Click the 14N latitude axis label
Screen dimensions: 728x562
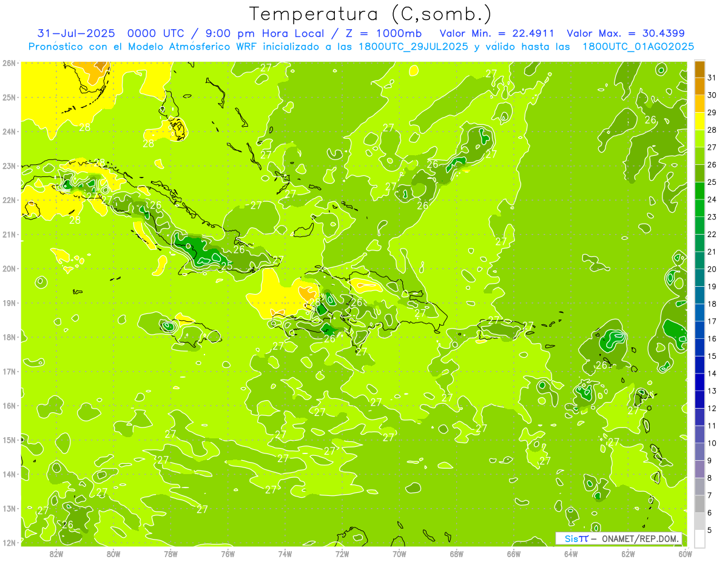point(8,474)
